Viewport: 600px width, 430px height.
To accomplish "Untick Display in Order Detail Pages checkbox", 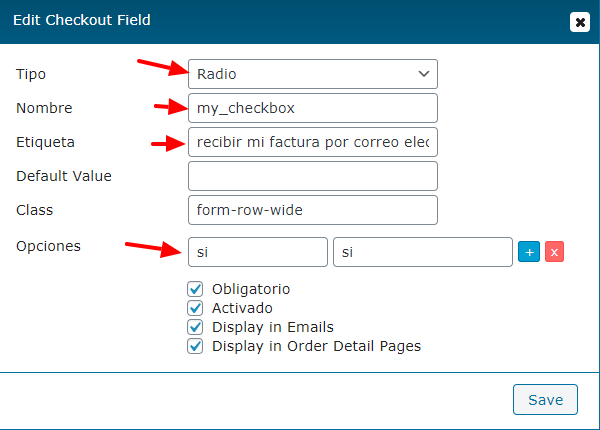I will (195, 346).
